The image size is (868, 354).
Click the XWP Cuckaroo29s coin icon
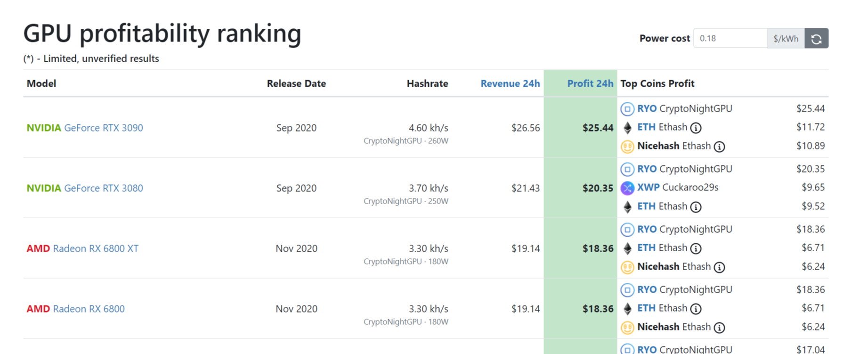pos(627,188)
